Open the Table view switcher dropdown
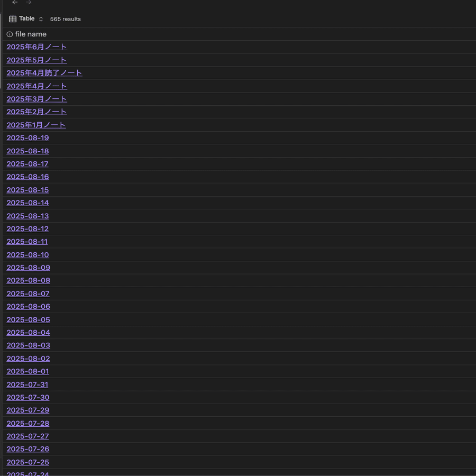This screenshot has width=476, height=476. pyautogui.click(x=41, y=19)
